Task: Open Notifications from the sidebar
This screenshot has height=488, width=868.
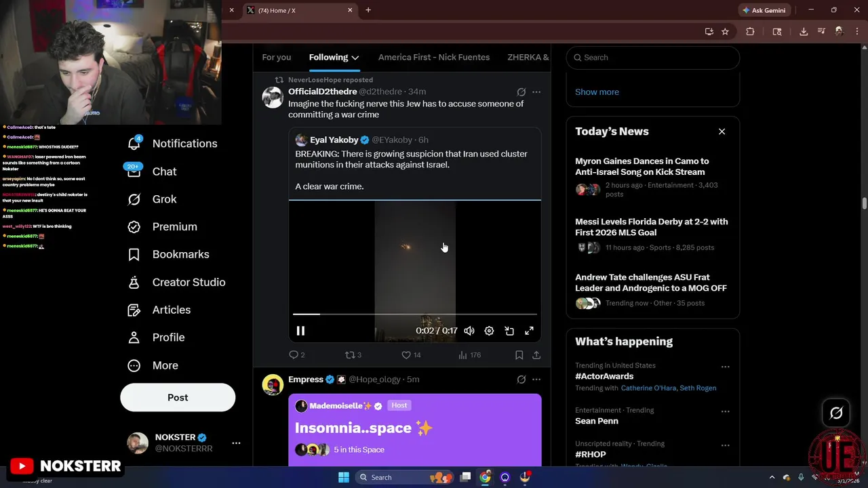Action: click(173, 144)
